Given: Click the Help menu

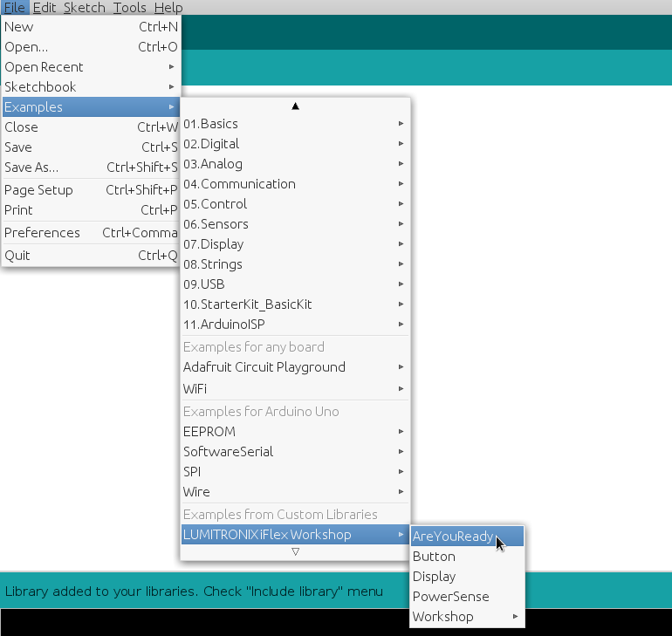Looking at the screenshot, I should pyautogui.click(x=168, y=8).
